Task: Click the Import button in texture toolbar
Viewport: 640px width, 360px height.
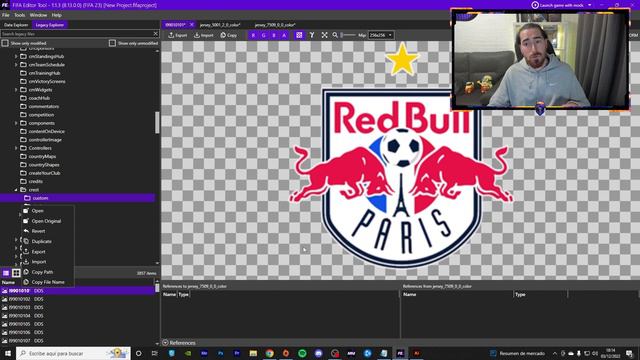Action: point(203,35)
